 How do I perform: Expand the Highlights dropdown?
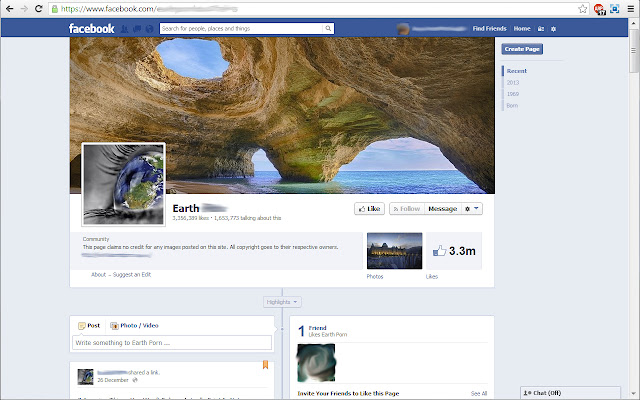pyautogui.click(x=283, y=301)
